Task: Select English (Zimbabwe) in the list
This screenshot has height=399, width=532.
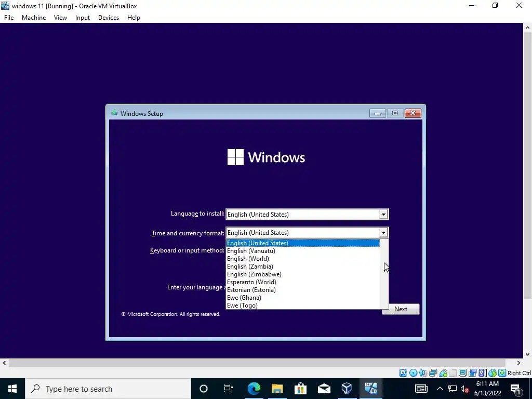Action: tap(303, 274)
